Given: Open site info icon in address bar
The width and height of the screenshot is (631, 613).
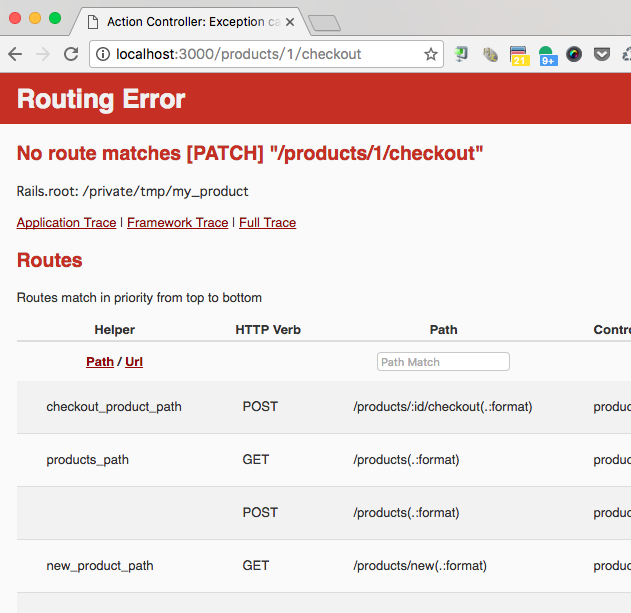Looking at the screenshot, I should pyautogui.click(x=103, y=54).
